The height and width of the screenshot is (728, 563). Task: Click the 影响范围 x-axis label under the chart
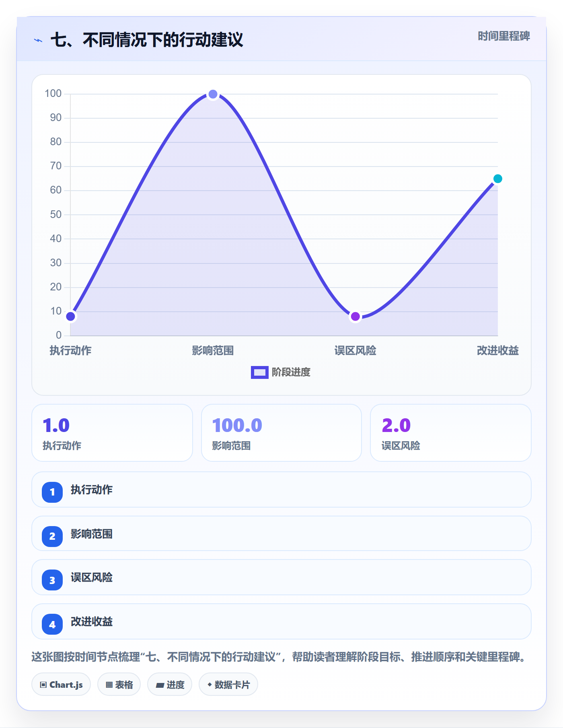point(213,351)
